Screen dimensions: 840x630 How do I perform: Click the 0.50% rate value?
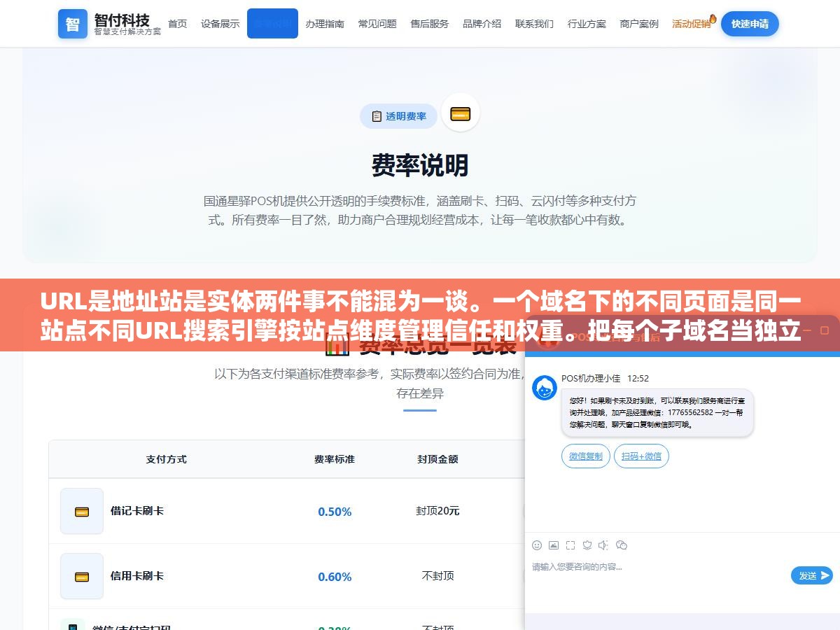pos(335,512)
